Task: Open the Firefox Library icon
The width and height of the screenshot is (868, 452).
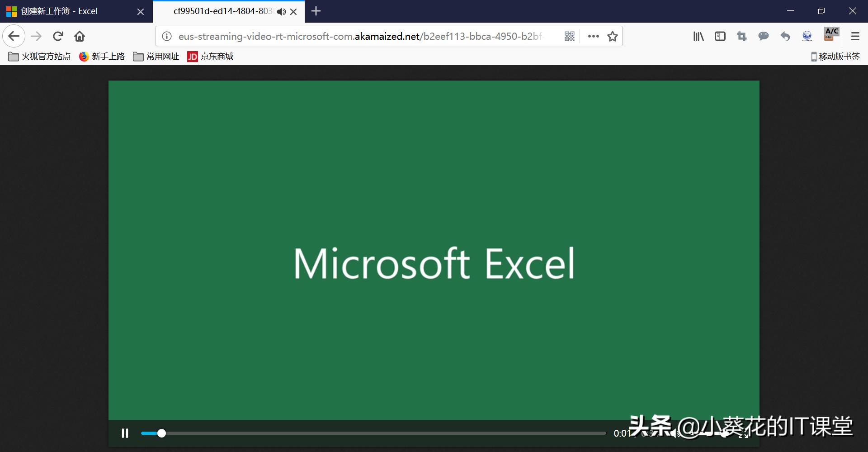Action: pos(698,36)
